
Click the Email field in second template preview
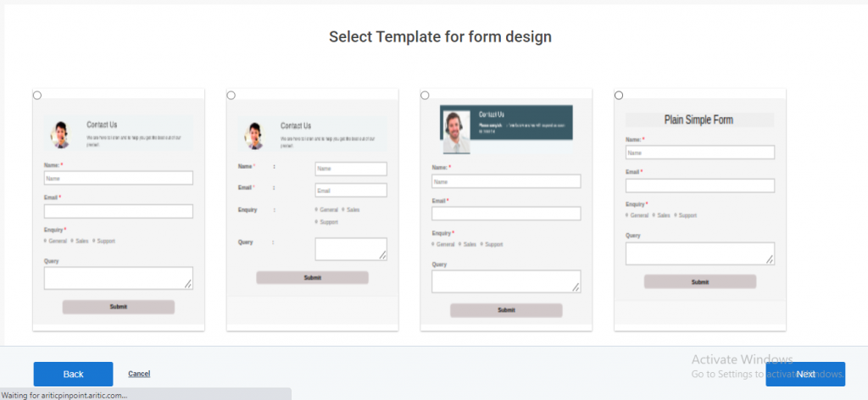[x=351, y=191]
